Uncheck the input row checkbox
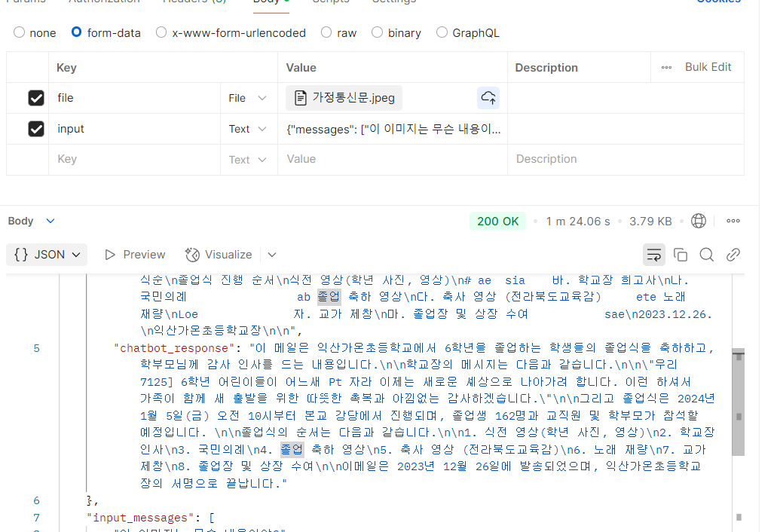This screenshot has height=532, width=777. tap(36, 129)
